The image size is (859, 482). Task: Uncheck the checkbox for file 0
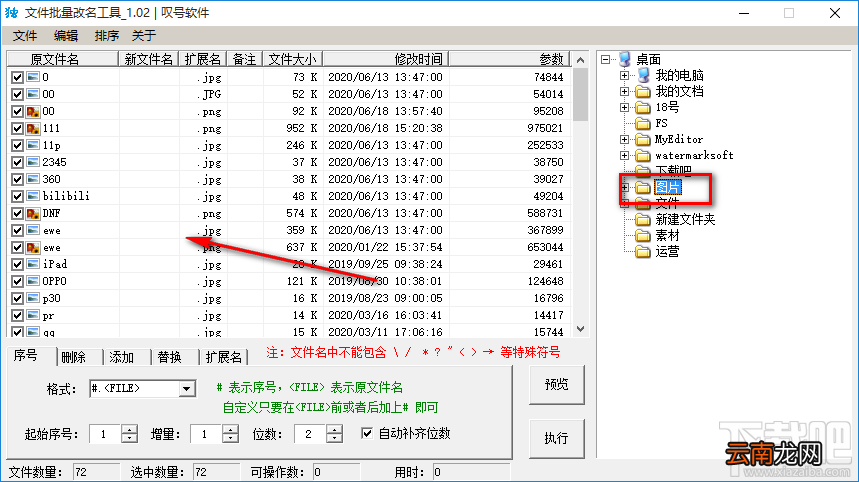pos(17,77)
